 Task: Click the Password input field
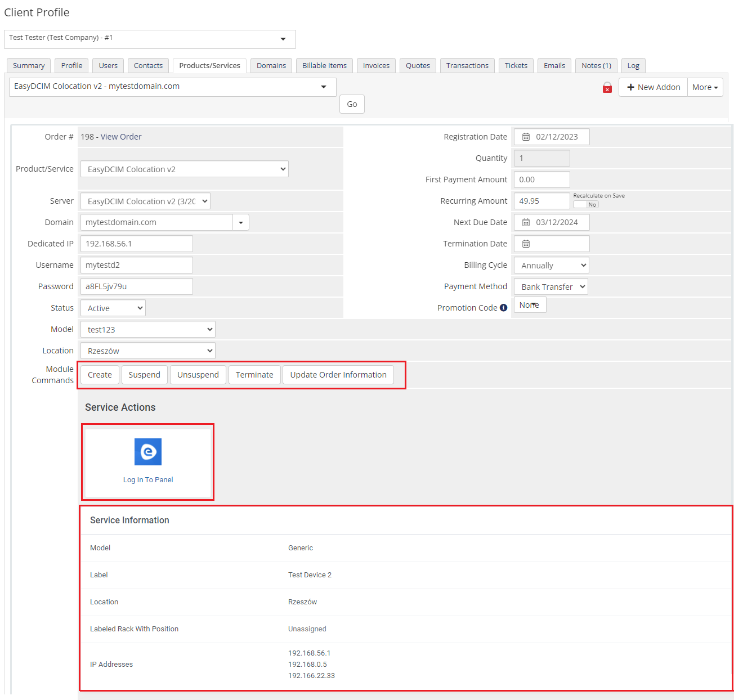tap(137, 286)
